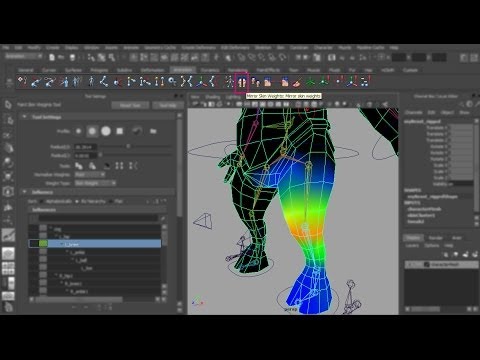
Task: Click the Copy weights tool icon
Action: (x=79, y=166)
